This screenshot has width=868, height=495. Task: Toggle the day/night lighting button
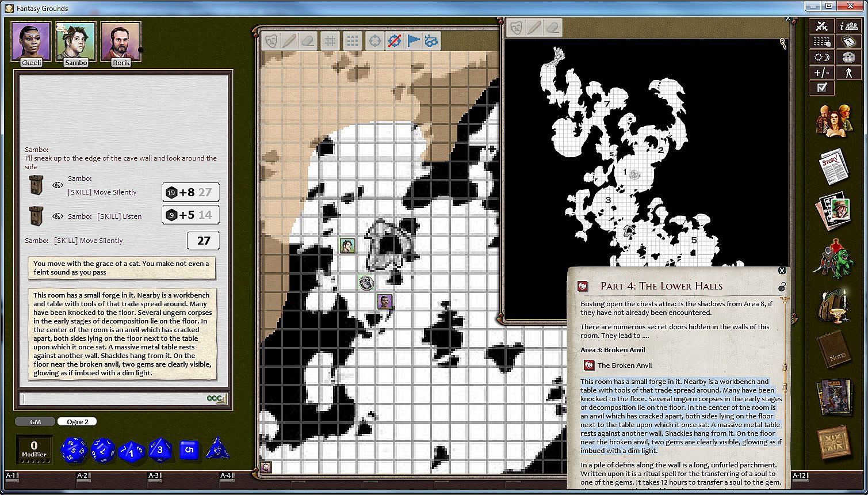[821, 57]
